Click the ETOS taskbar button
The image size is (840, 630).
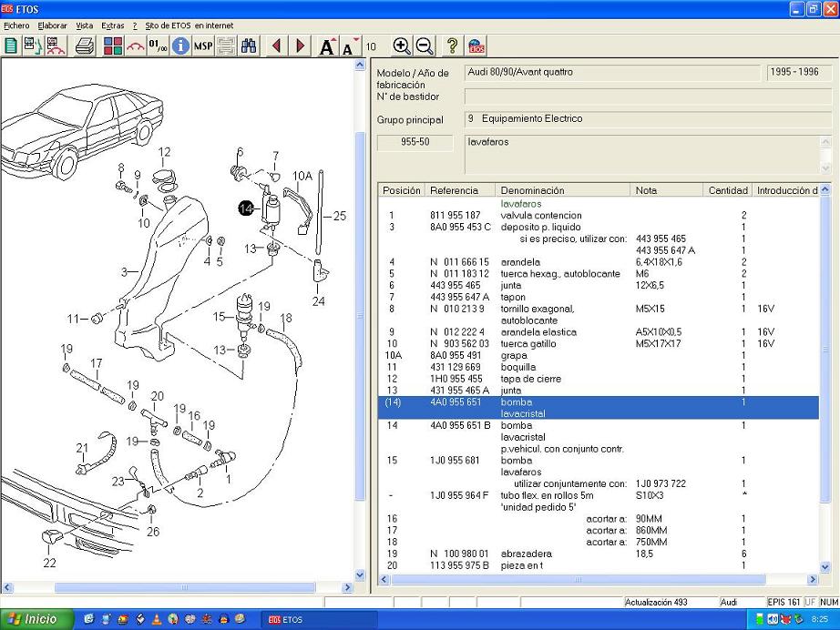(x=319, y=619)
